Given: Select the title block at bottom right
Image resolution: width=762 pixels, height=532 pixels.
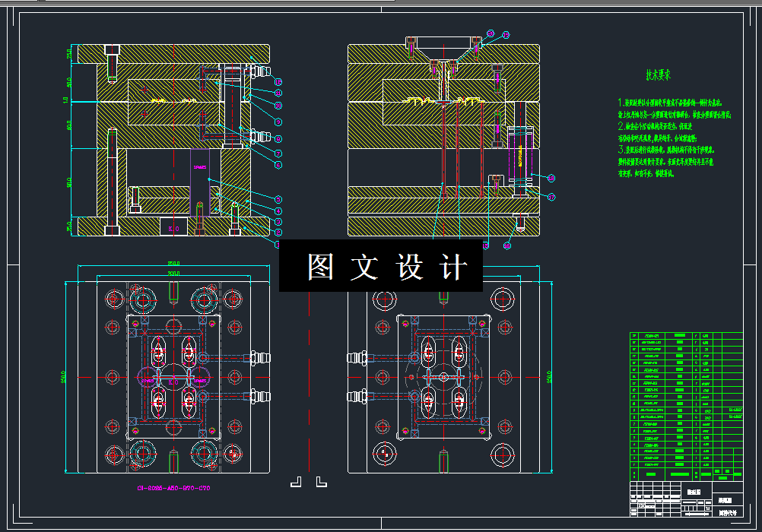Looking at the screenshot, I should coord(686,499).
